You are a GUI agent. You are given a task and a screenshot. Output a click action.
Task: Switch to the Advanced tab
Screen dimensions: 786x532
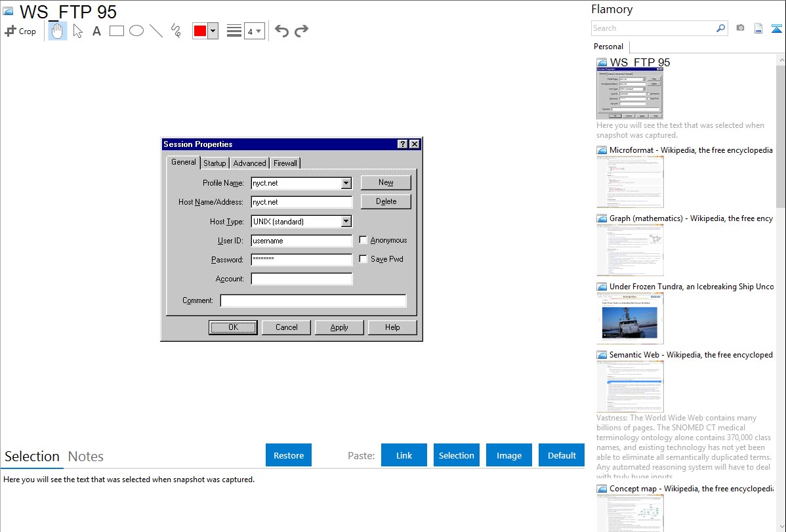[249, 163]
